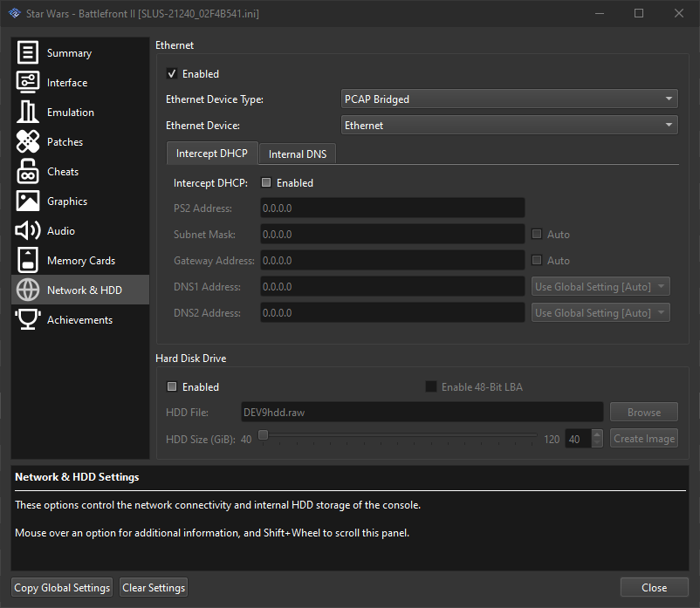Click the PCSX2 app icon in title bar
Image resolution: width=700 pixels, height=608 pixels.
click(14, 13)
